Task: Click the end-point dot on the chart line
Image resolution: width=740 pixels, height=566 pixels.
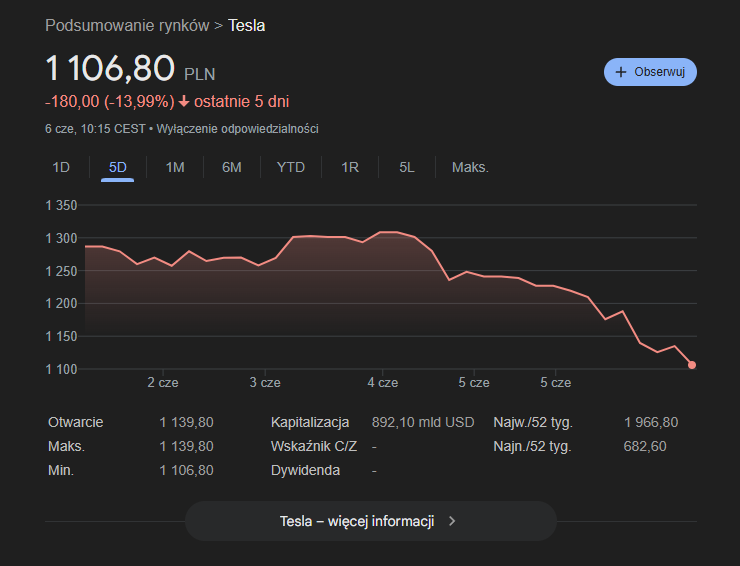Action: 692,365
